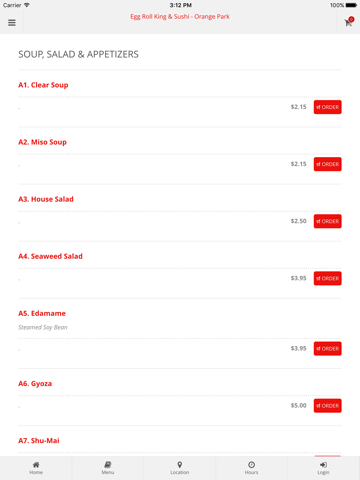Tap the Home icon in bottom bar
This screenshot has width=360, height=480.
[x=36, y=465]
